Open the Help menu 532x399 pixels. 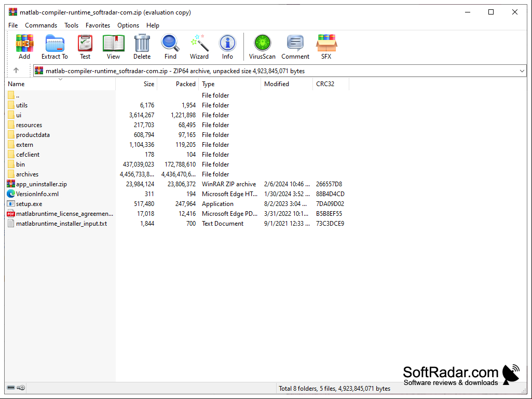pos(153,25)
